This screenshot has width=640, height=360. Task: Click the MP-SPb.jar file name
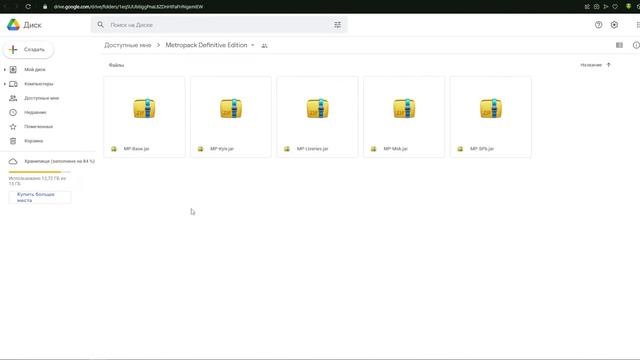pyautogui.click(x=482, y=149)
